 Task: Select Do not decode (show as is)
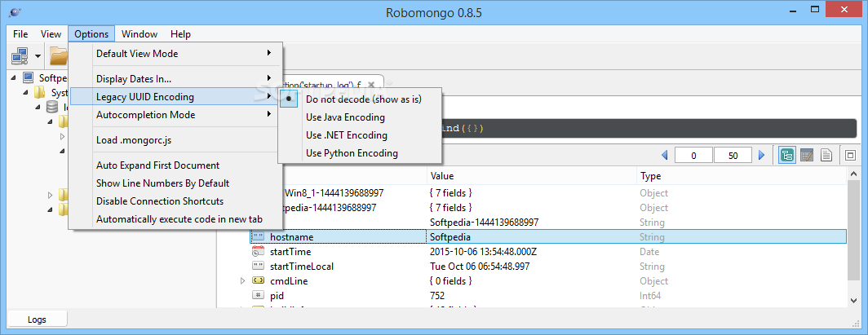pos(359,99)
